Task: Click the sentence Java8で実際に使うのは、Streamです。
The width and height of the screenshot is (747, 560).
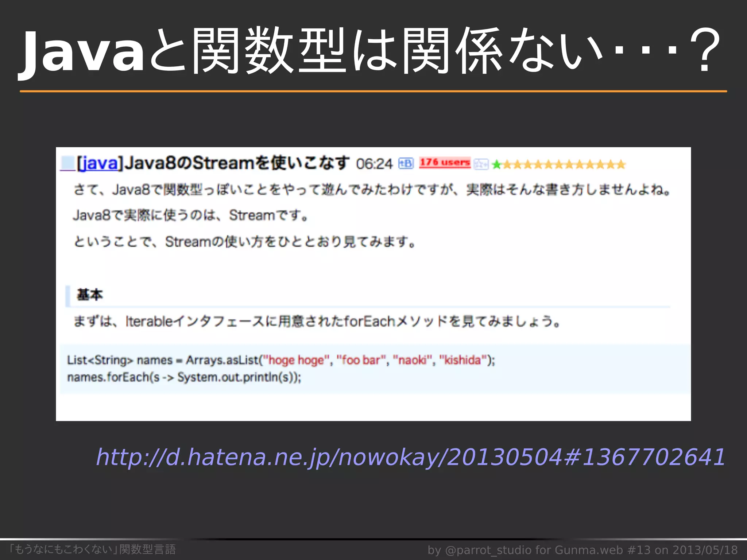Action: (x=191, y=215)
